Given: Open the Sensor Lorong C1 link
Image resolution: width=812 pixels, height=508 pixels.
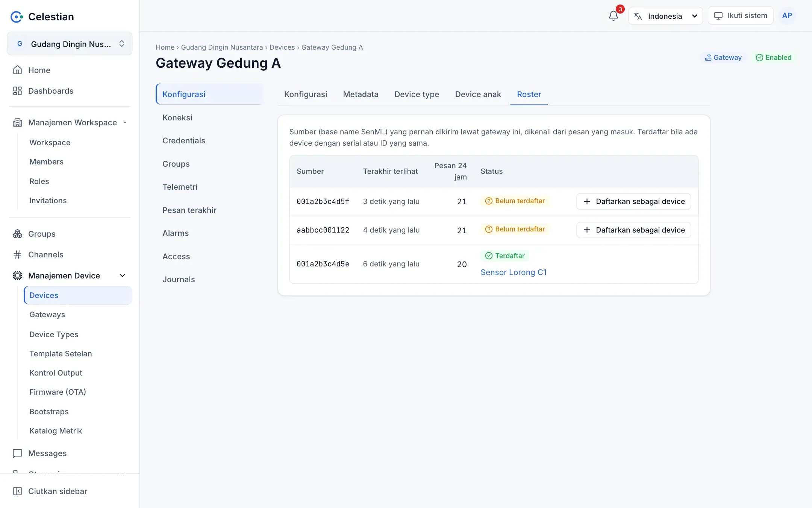Looking at the screenshot, I should tap(514, 272).
